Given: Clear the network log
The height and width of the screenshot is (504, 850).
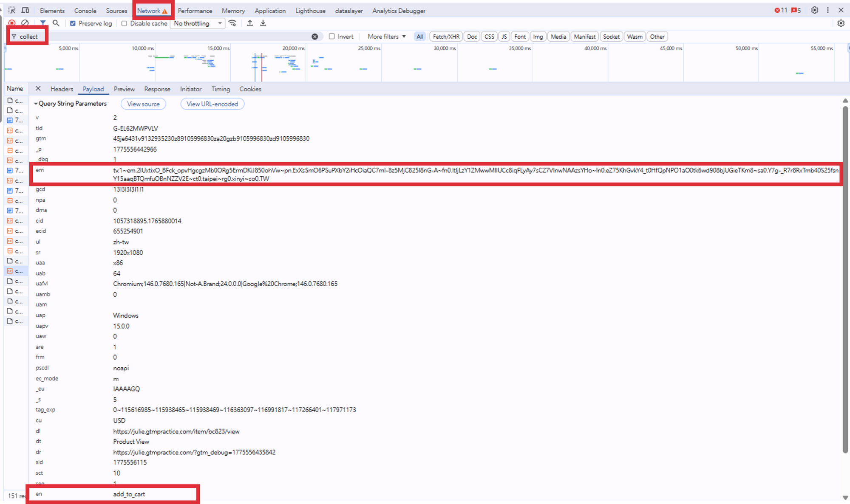Looking at the screenshot, I should tap(25, 23).
